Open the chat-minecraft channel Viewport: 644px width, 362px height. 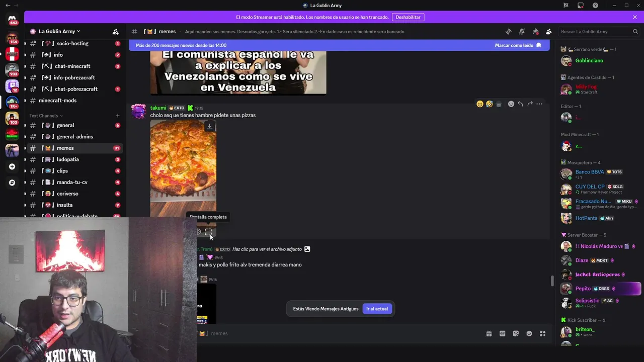pyautogui.click(x=74, y=66)
